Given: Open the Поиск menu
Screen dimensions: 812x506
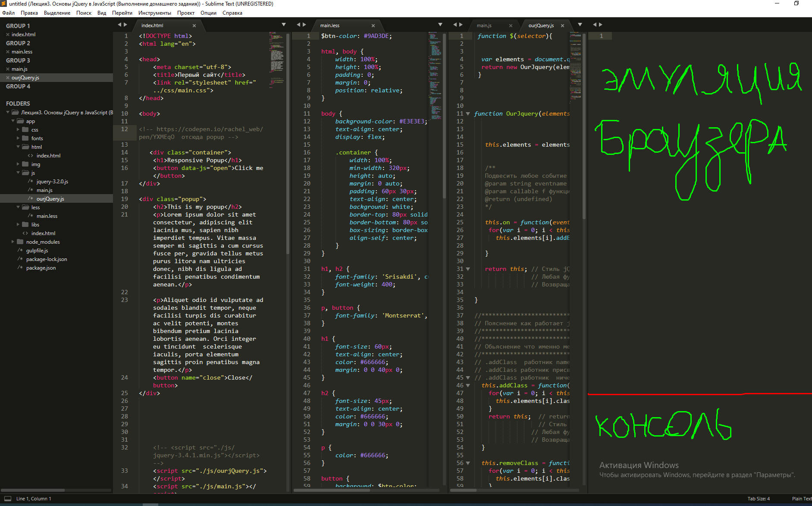Looking at the screenshot, I should [x=84, y=13].
